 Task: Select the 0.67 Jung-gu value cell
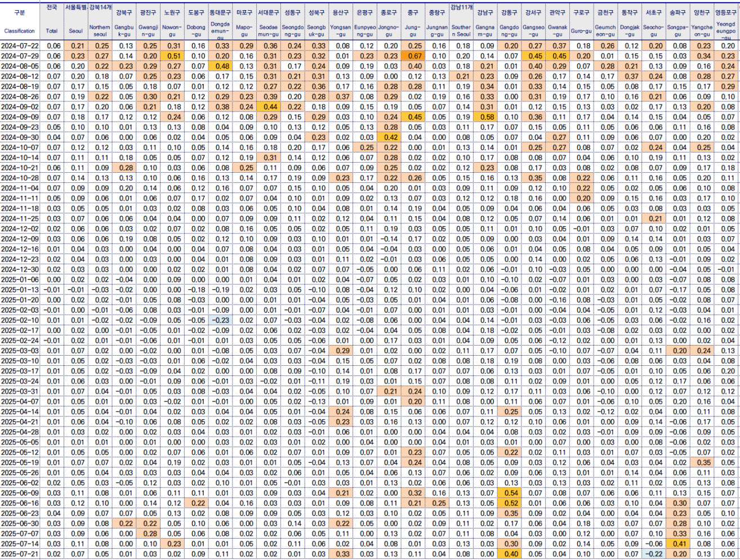413,56
